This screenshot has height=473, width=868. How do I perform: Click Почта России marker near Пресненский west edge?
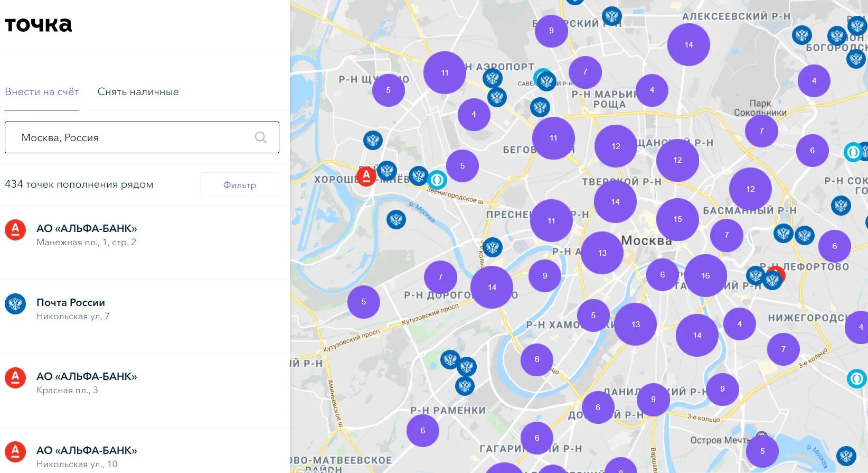pyautogui.click(x=492, y=247)
